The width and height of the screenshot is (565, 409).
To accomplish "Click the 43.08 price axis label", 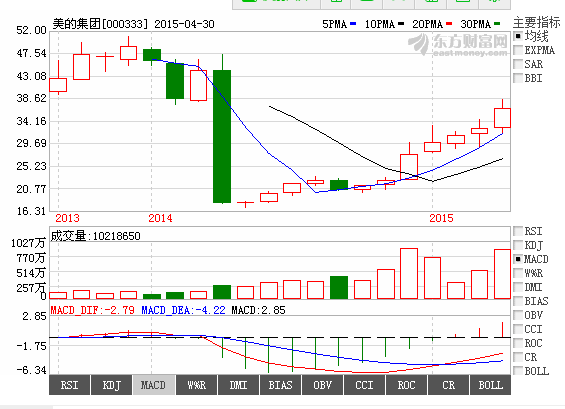I will click(31, 76).
